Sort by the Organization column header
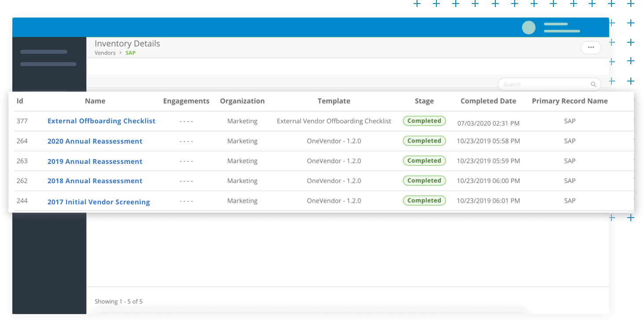This screenshot has width=644, height=326. click(x=242, y=101)
